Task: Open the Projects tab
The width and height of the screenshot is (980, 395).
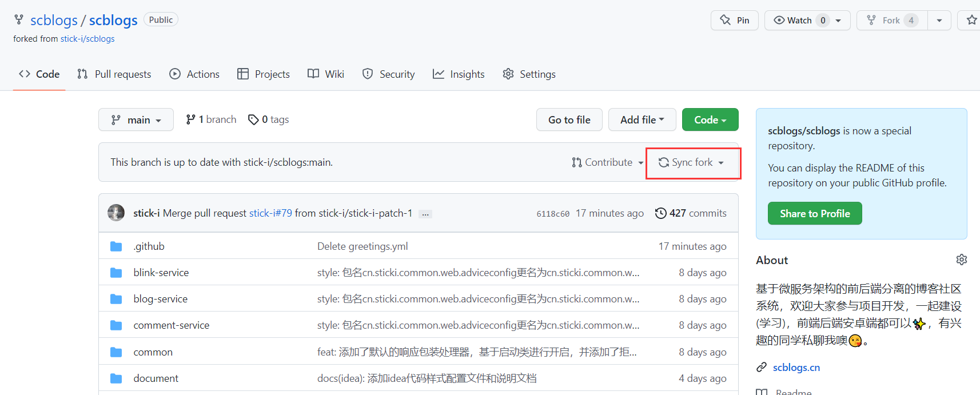Action: click(264, 74)
